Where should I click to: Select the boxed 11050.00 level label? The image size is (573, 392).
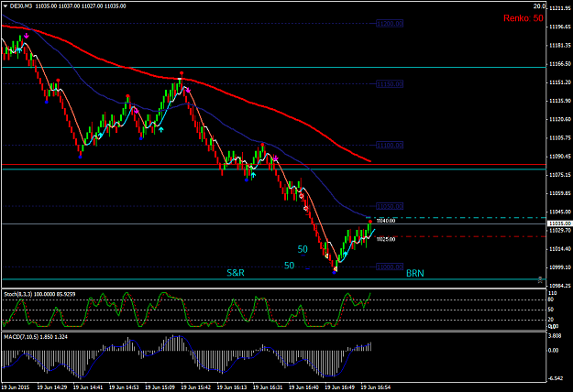click(x=390, y=206)
